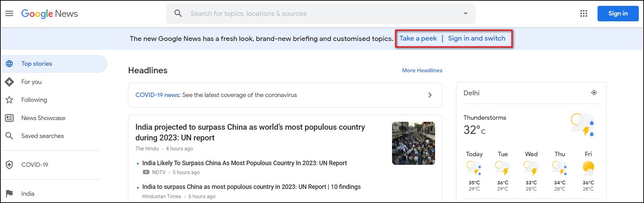Use precise location in Delhi weather card
This screenshot has width=644, height=203.
pyautogui.click(x=594, y=93)
